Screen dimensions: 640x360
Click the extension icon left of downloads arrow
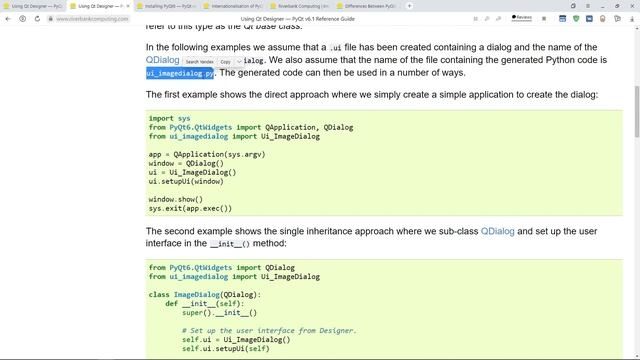(x=617, y=18)
